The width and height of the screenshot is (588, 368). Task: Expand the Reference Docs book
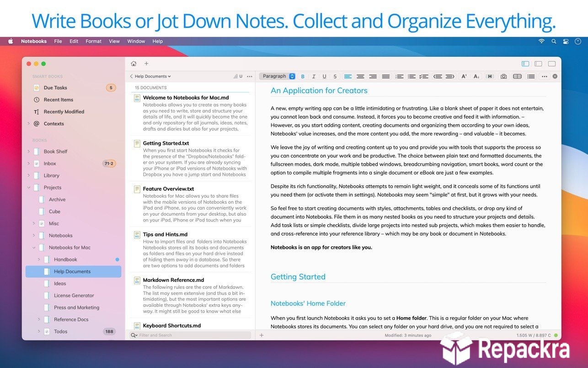click(39, 319)
